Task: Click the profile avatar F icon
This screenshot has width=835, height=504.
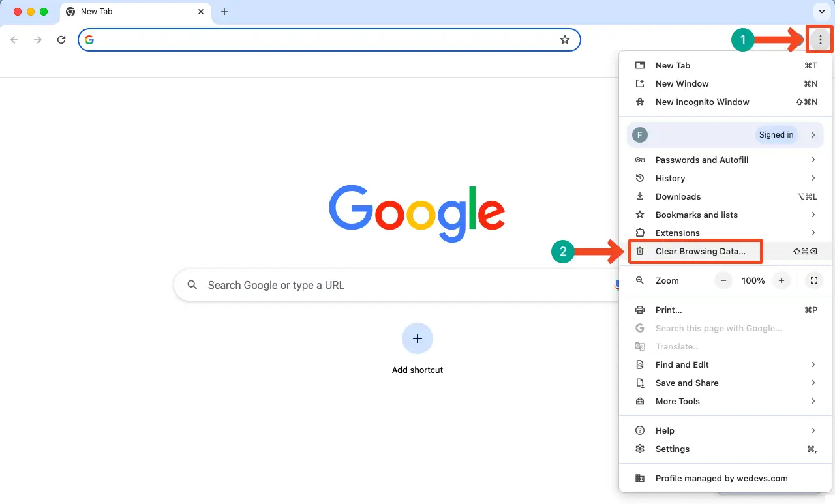Action: 640,135
